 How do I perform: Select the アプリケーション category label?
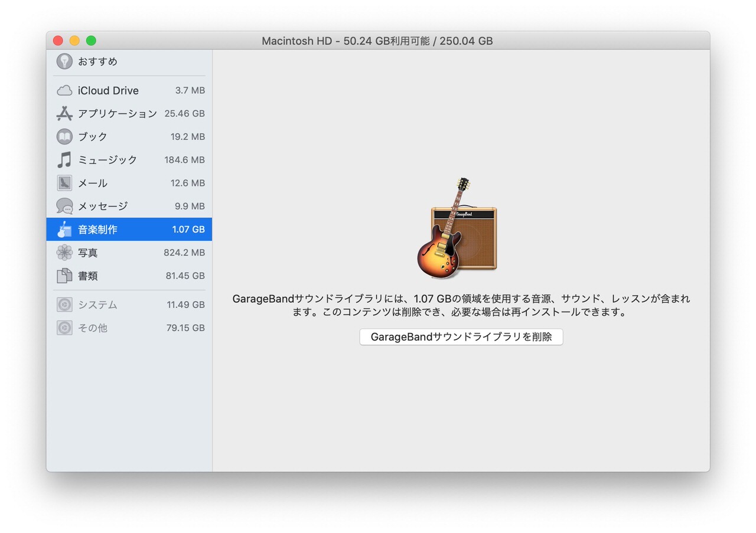118,113
